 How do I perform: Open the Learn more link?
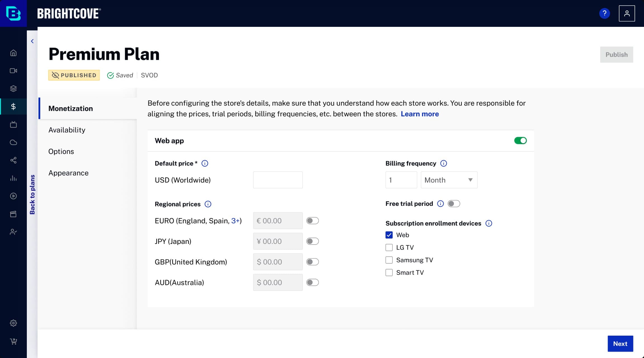(420, 114)
